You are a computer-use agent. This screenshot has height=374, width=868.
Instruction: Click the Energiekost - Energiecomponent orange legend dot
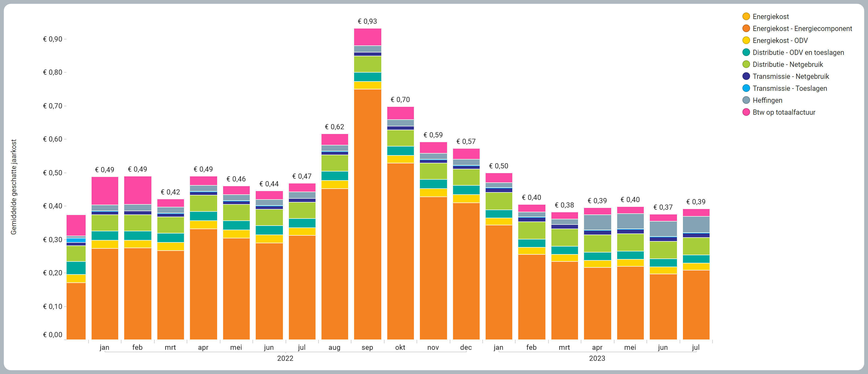click(746, 28)
